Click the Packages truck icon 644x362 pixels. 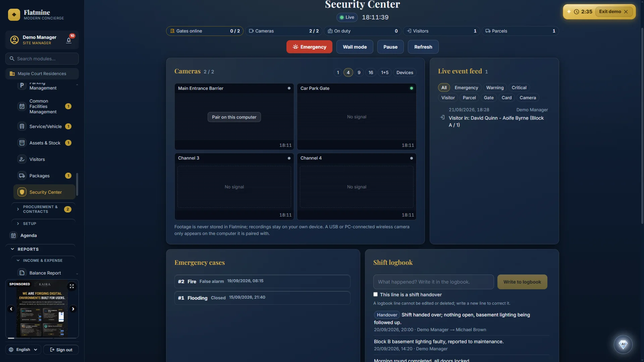point(22,176)
